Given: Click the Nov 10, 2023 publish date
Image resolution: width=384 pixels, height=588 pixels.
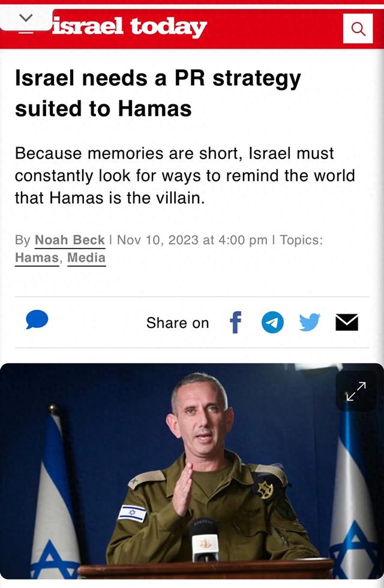Looking at the screenshot, I should tap(158, 240).
